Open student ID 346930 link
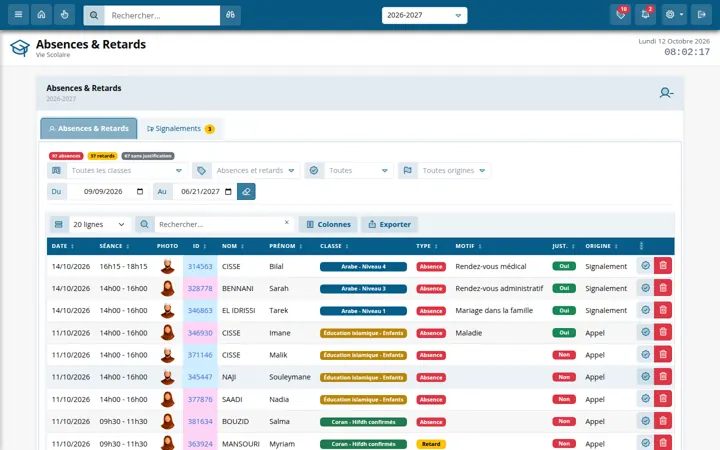The height and width of the screenshot is (450, 720). (200, 333)
